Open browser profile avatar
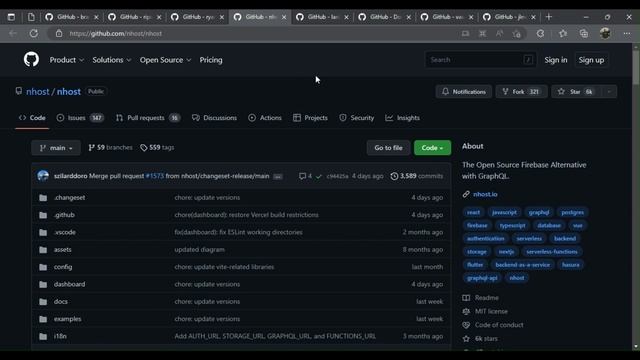640x360 pixels. pyautogui.click(x=605, y=33)
